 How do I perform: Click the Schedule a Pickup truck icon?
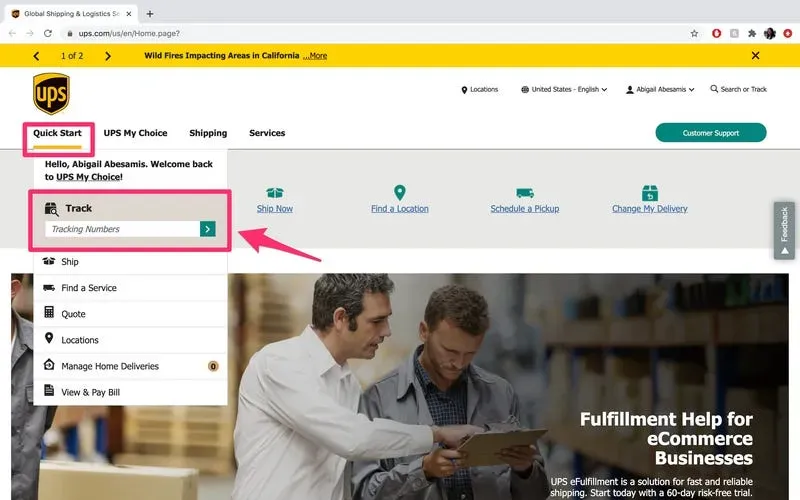[524, 193]
